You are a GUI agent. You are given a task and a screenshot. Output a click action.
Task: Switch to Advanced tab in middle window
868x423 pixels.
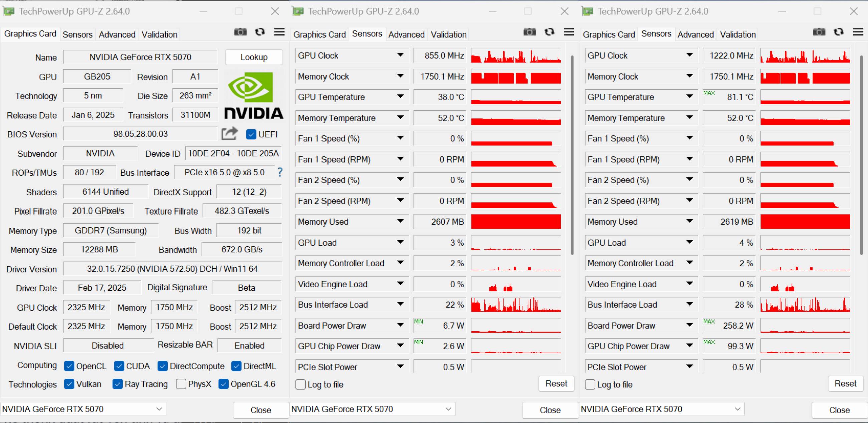coord(406,34)
